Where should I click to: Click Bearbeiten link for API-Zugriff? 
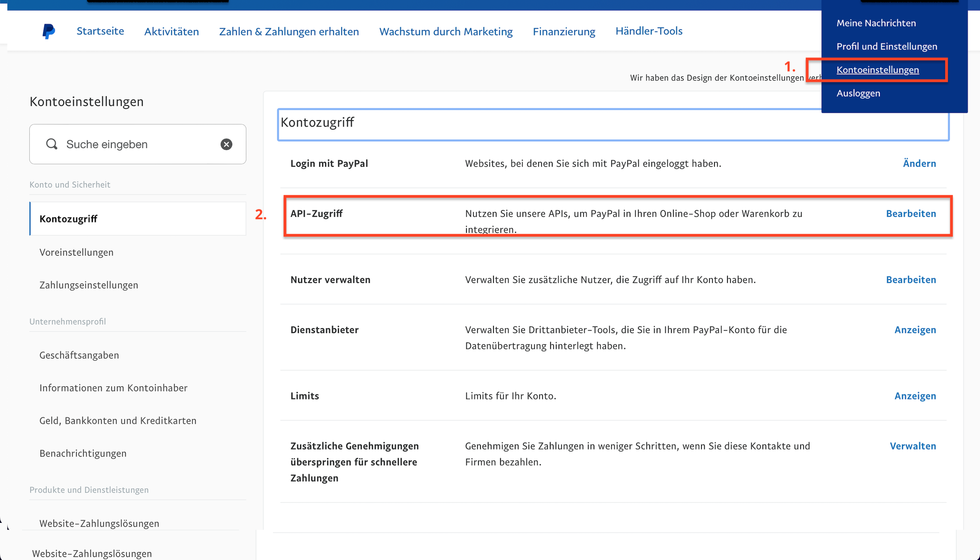click(x=911, y=214)
